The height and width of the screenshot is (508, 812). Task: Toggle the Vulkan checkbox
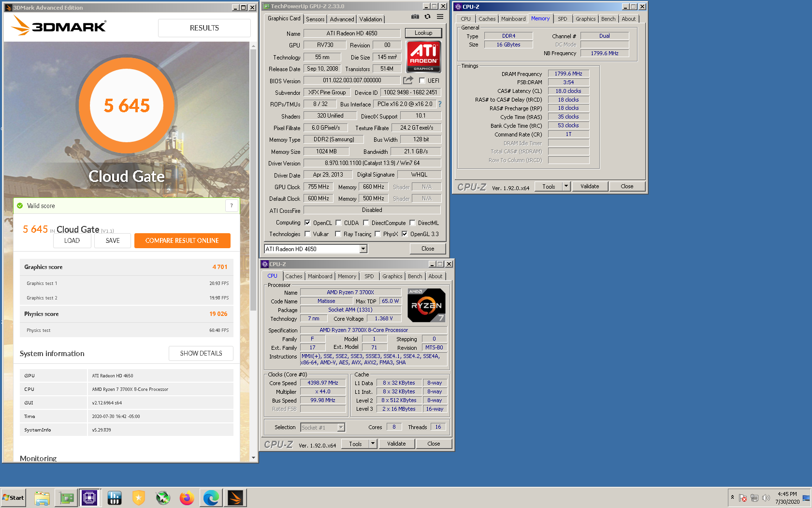[x=307, y=234]
